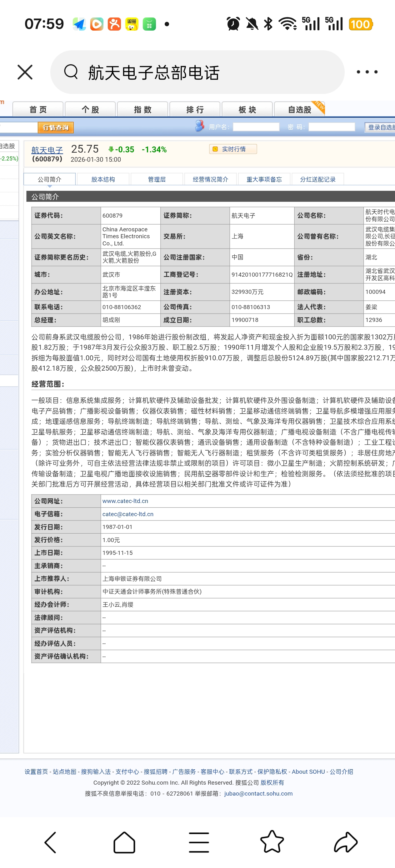The image size is (395, 868).
Task: Select the postal code 100094
Action: [375, 292]
